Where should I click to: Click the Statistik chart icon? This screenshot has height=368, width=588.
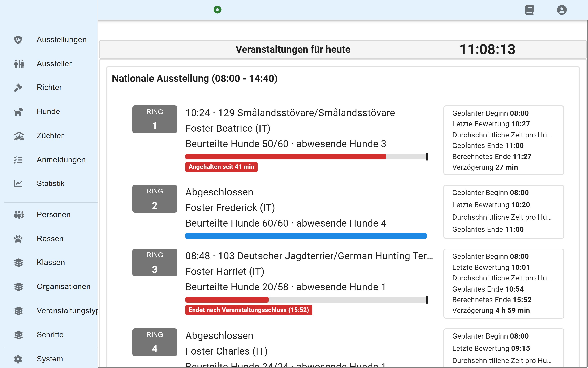coord(18,184)
